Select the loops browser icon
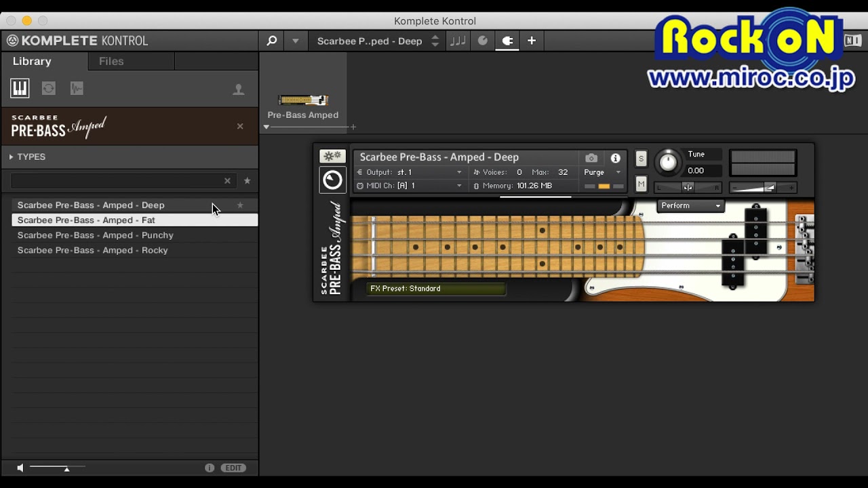This screenshot has width=868, height=488. [x=48, y=88]
